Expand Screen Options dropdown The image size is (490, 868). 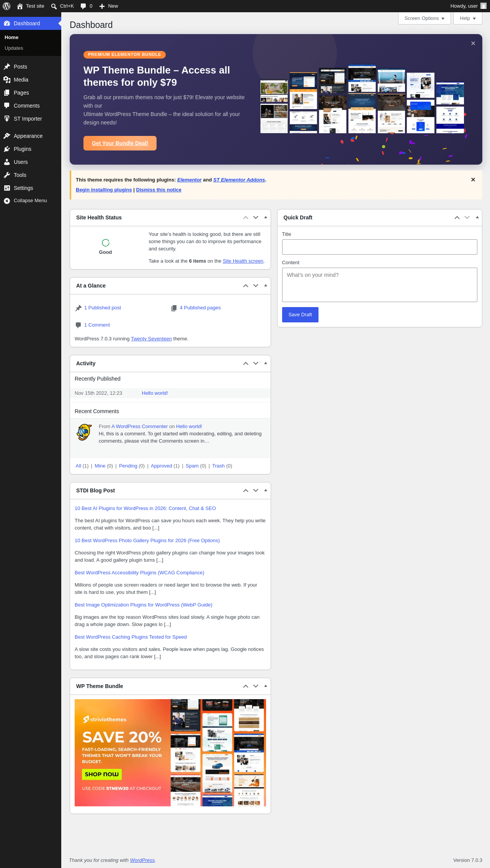tap(425, 18)
